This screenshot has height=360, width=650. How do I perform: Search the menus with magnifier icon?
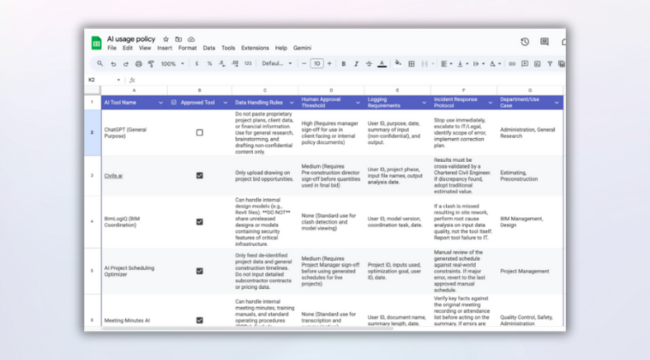(100, 63)
